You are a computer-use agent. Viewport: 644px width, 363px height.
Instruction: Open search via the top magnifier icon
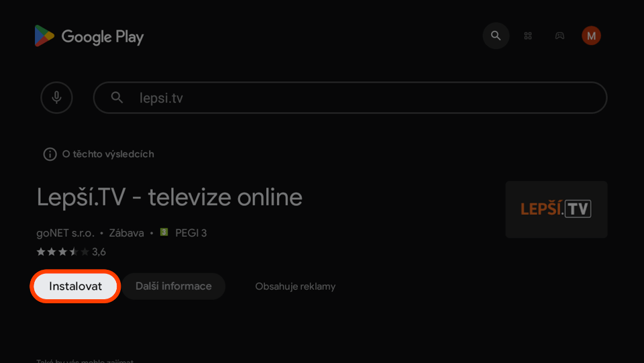(x=496, y=36)
